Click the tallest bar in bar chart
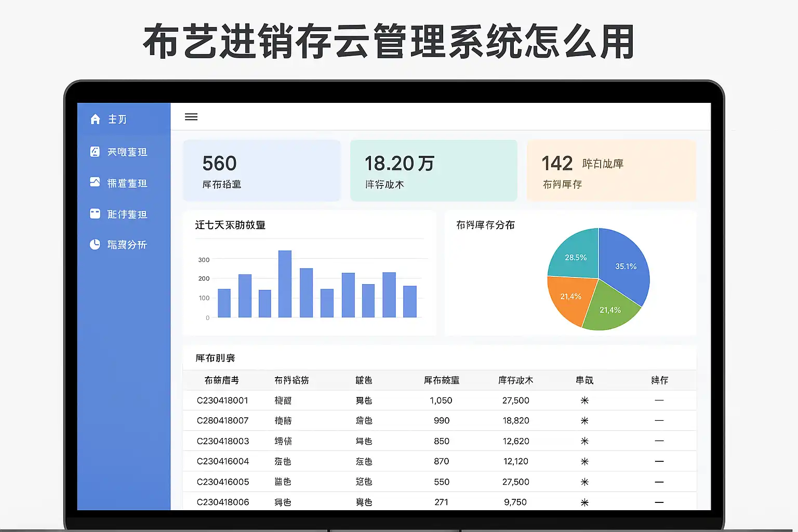The image size is (798, 532). [x=285, y=284]
